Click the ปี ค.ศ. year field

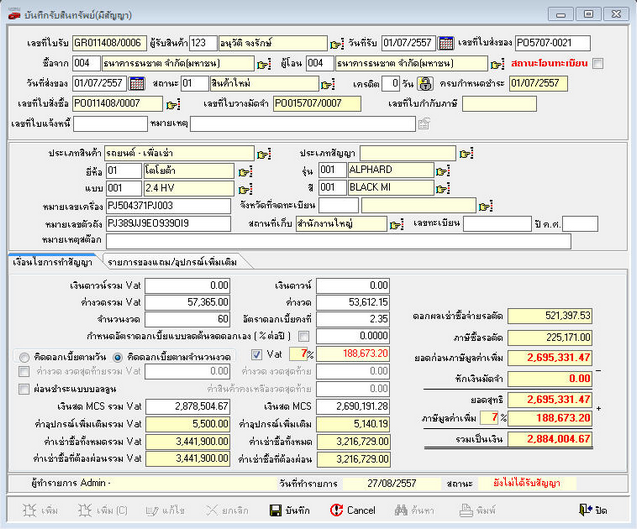pos(580,224)
